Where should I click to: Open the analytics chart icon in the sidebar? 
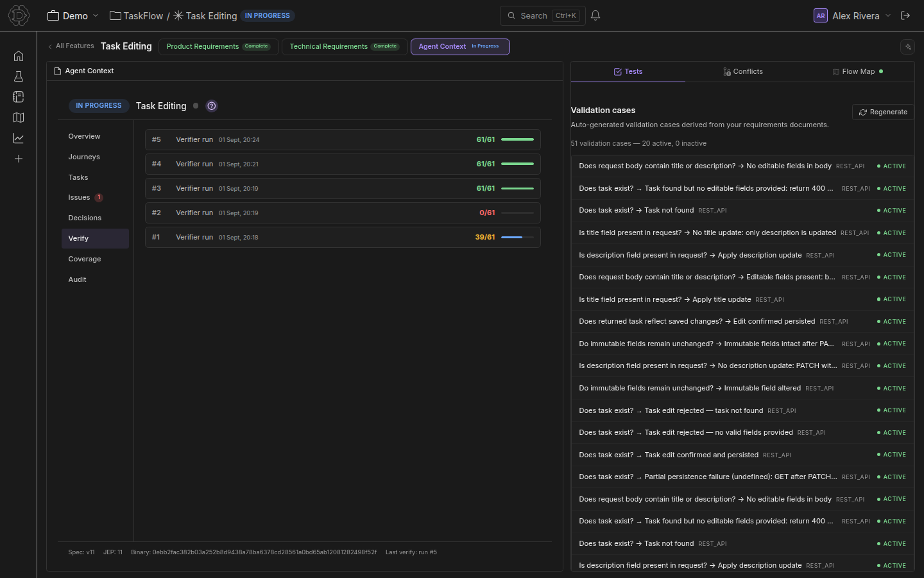point(19,138)
